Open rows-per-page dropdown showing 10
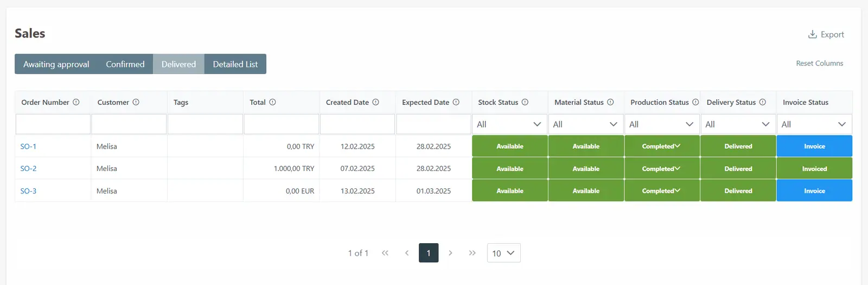The height and width of the screenshot is (285, 868). [504, 253]
